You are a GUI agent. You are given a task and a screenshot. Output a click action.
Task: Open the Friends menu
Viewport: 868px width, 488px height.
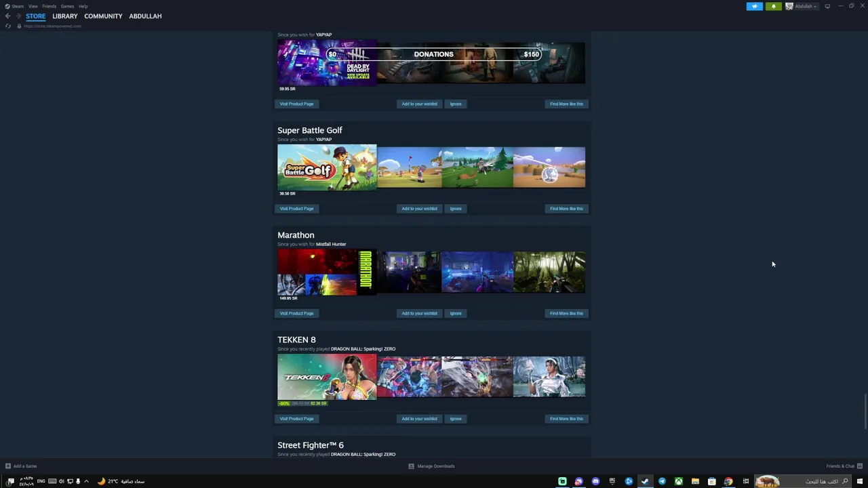coord(49,6)
